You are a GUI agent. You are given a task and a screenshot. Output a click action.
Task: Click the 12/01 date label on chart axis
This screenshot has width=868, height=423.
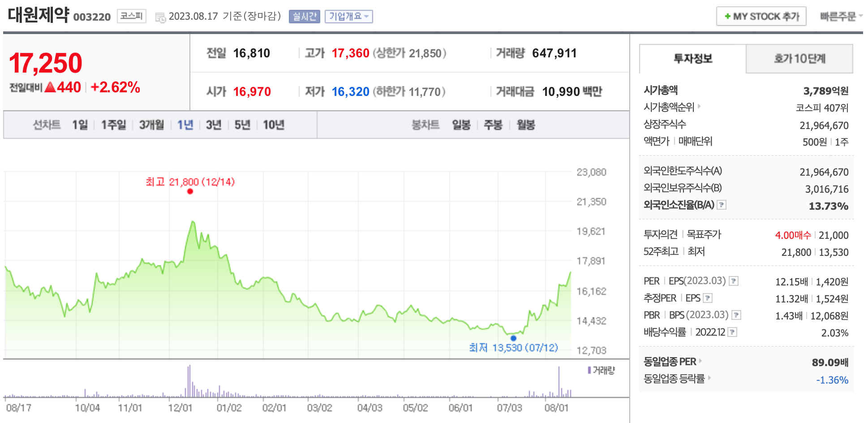(x=180, y=408)
